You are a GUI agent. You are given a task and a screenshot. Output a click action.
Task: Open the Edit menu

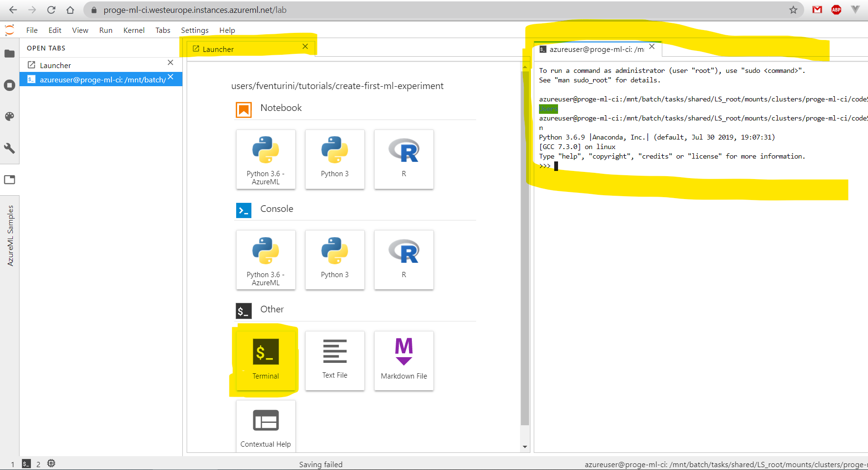coord(55,30)
